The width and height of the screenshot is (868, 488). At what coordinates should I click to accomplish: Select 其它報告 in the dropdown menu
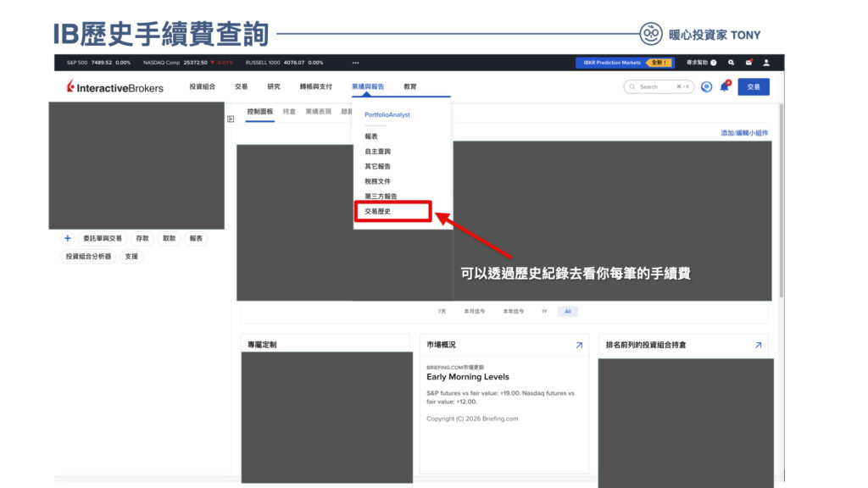click(x=377, y=166)
